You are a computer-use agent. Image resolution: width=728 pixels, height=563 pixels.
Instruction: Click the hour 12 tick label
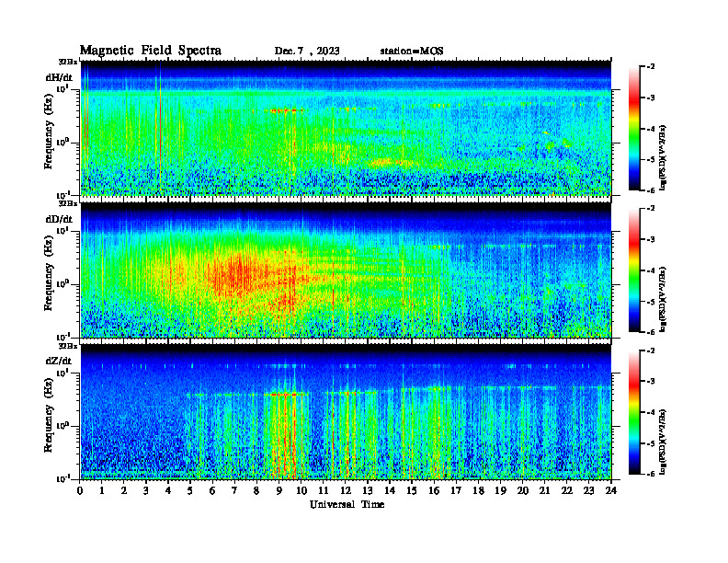pos(346,491)
